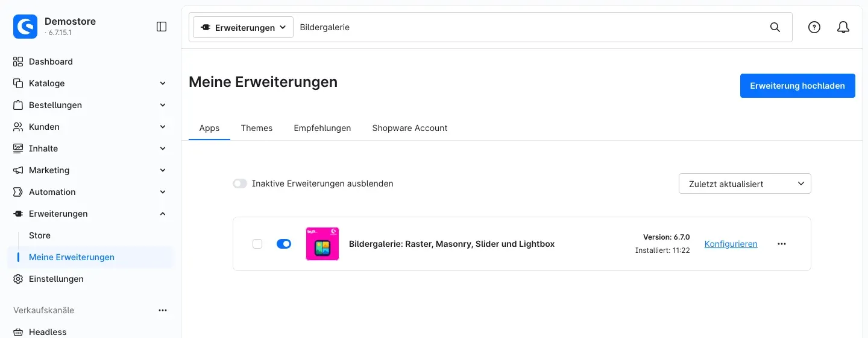The width and height of the screenshot is (868, 338).
Task: Expand Marketing menu chevron
Action: [163, 170]
